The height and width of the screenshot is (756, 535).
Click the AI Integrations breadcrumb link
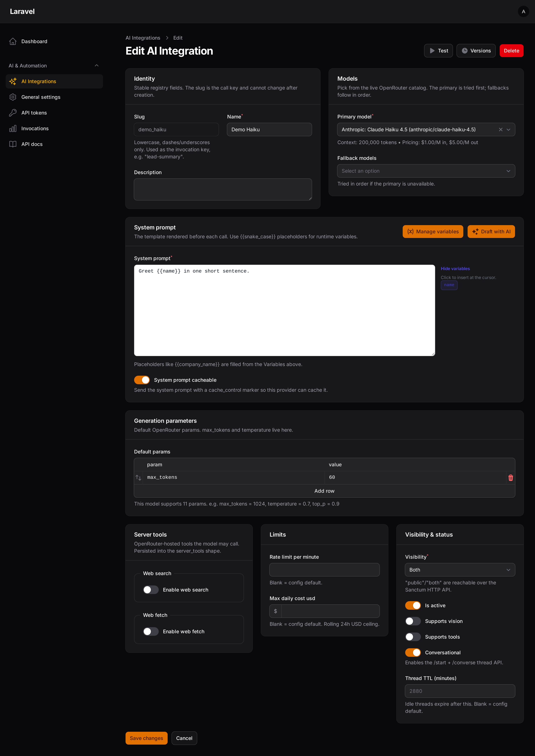[143, 38]
